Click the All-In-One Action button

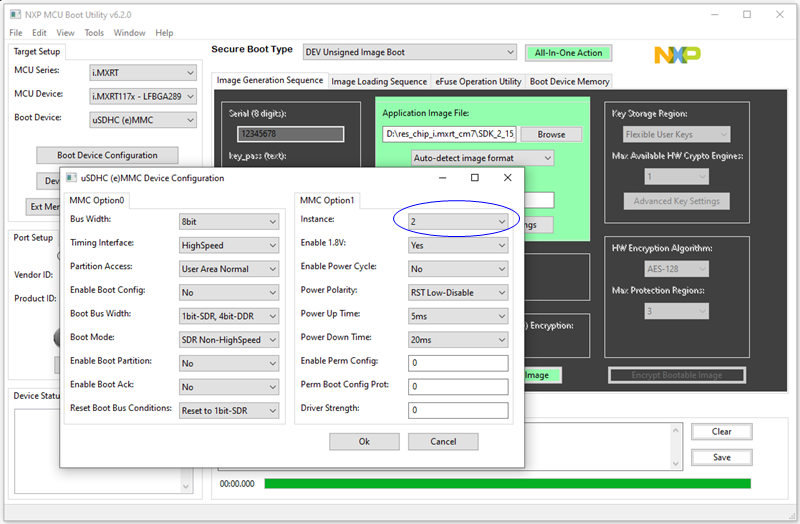click(x=568, y=53)
